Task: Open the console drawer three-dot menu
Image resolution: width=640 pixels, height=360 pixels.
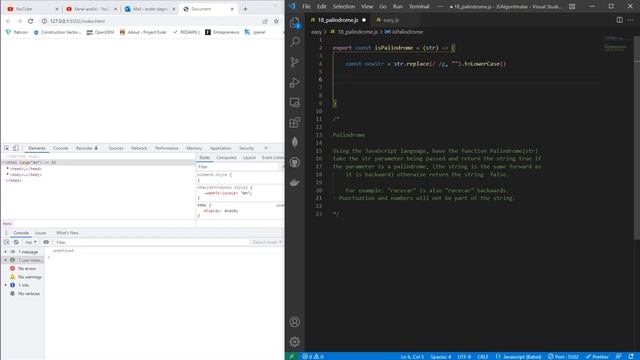Action: (6, 233)
